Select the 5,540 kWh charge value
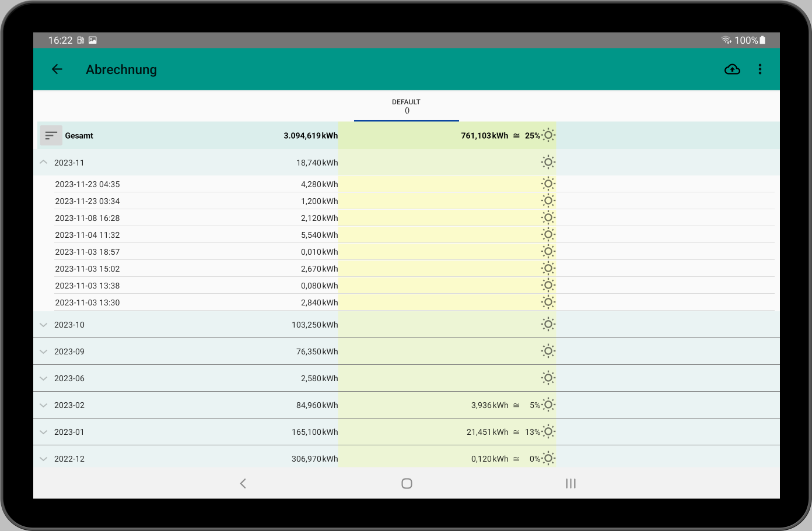This screenshot has width=812, height=531. tap(320, 235)
